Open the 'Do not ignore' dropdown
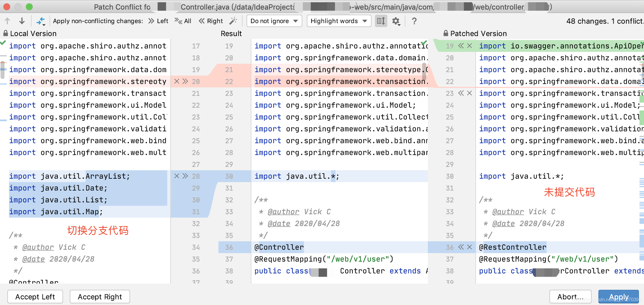644x305 pixels. point(274,21)
